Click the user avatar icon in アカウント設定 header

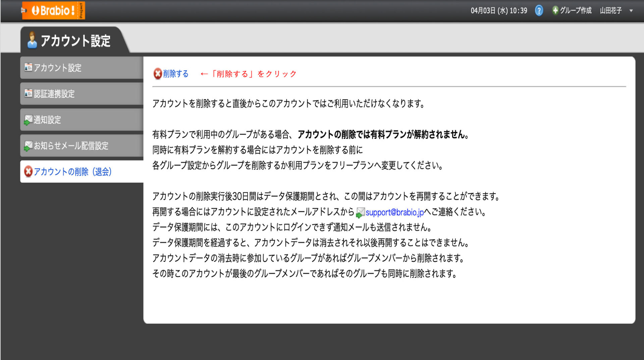point(32,41)
